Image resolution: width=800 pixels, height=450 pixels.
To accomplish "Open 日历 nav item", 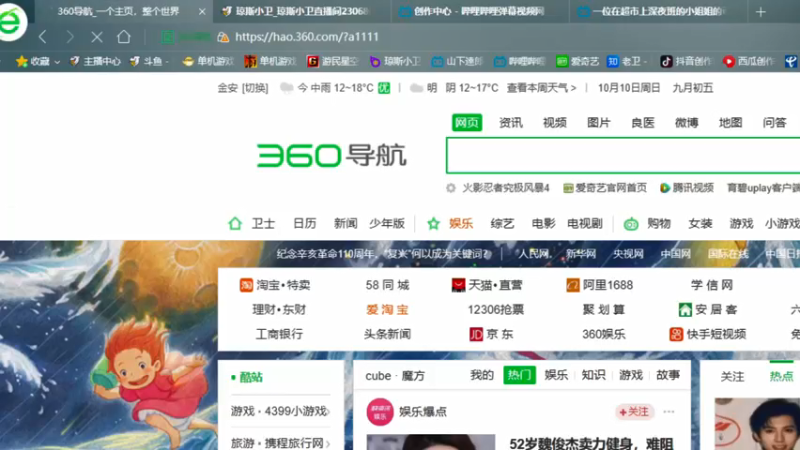I will coord(305,223).
